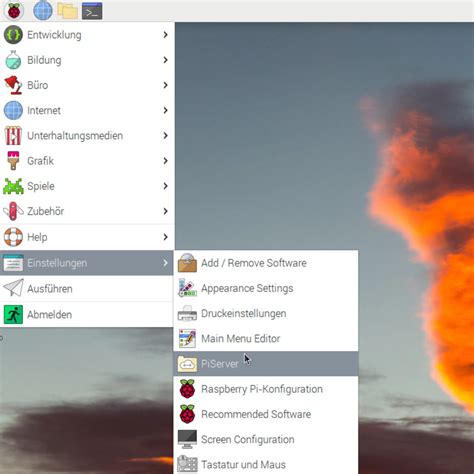Launch the terminal icon in taskbar
This screenshot has height=474, width=474.
pyautogui.click(x=92, y=11)
